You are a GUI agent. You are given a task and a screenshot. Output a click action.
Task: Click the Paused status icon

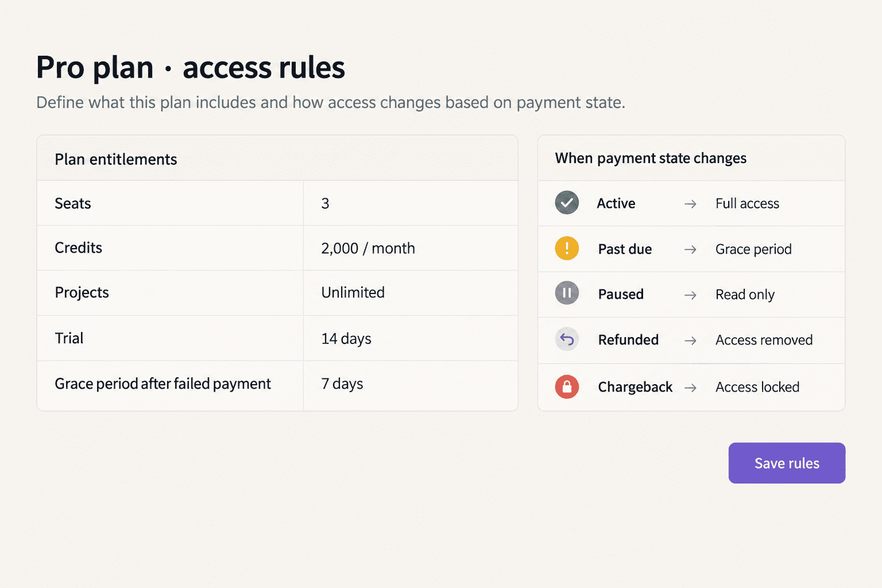click(567, 293)
